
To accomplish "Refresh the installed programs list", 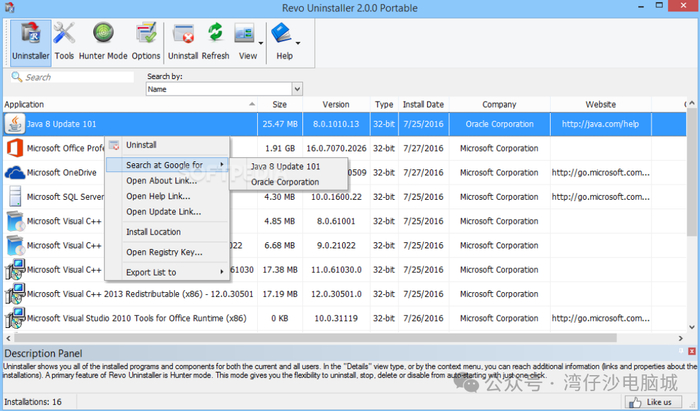I will pyautogui.click(x=215, y=42).
